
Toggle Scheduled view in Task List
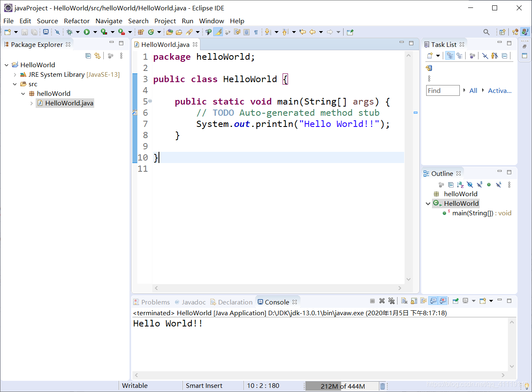[x=460, y=56]
